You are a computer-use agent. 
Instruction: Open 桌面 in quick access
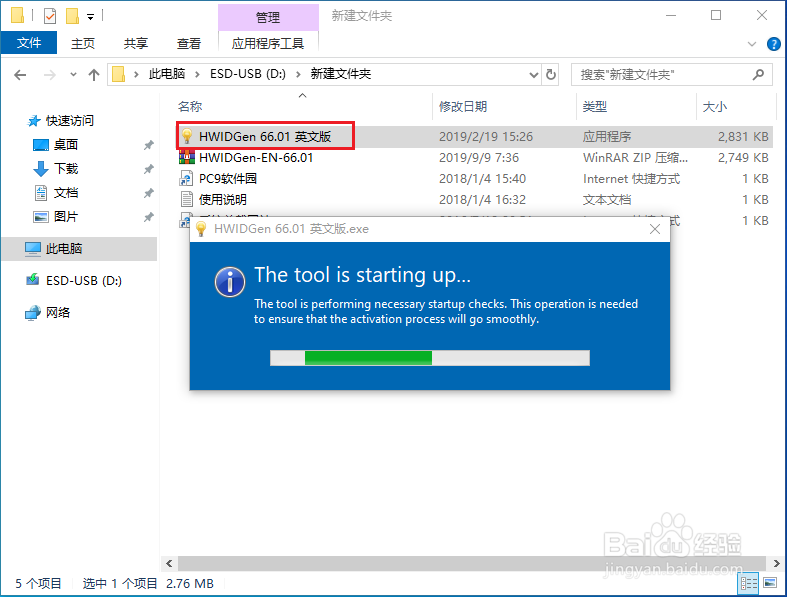coord(66,145)
